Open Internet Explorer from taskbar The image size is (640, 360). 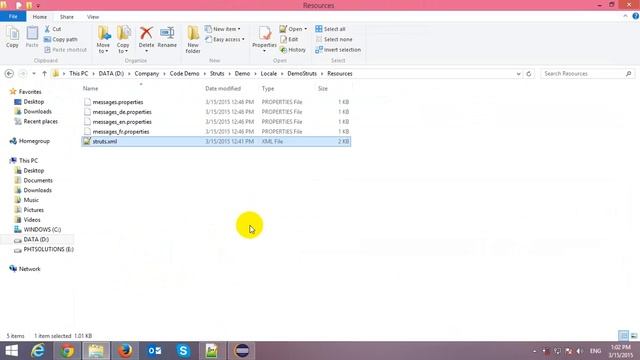click(x=38, y=351)
